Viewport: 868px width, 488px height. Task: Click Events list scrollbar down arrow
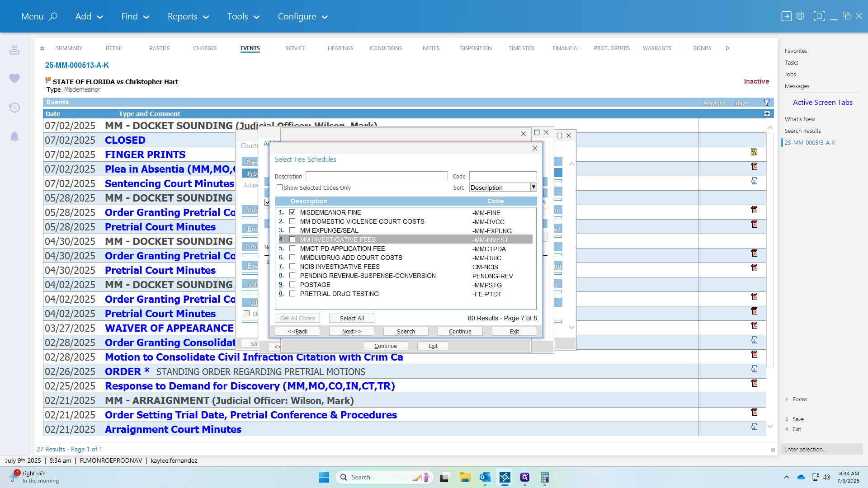770,427
